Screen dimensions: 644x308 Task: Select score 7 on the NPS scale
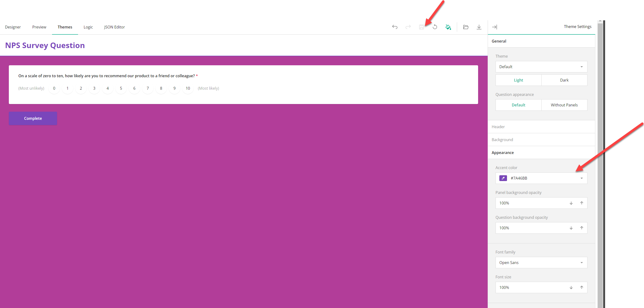(x=148, y=88)
